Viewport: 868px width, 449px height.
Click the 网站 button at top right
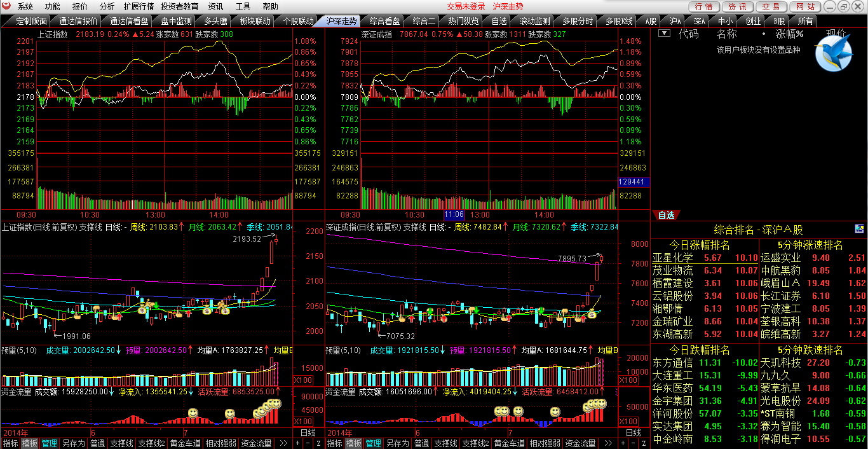coord(805,6)
